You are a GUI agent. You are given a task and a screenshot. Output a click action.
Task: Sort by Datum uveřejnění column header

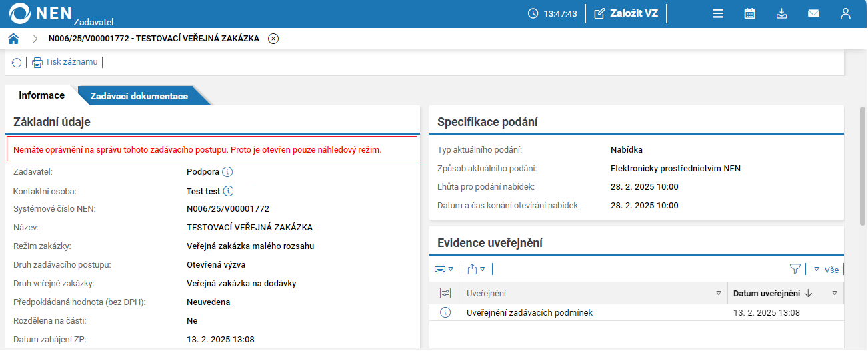click(767, 293)
